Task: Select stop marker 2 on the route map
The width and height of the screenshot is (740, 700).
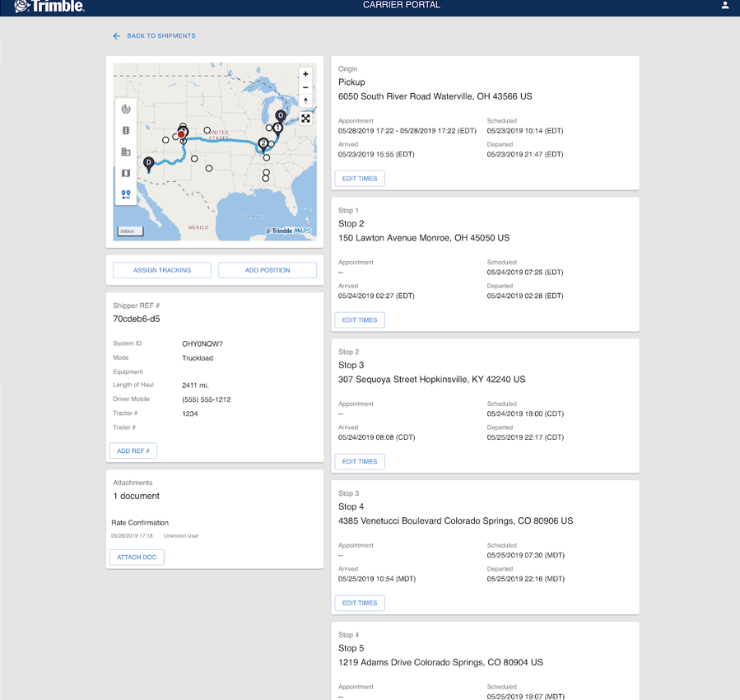Action: pyautogui.click(x=263, y=142)
